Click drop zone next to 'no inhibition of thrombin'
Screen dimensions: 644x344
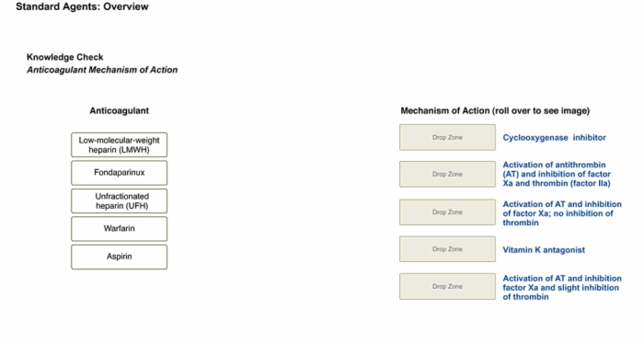pos(447,212)
